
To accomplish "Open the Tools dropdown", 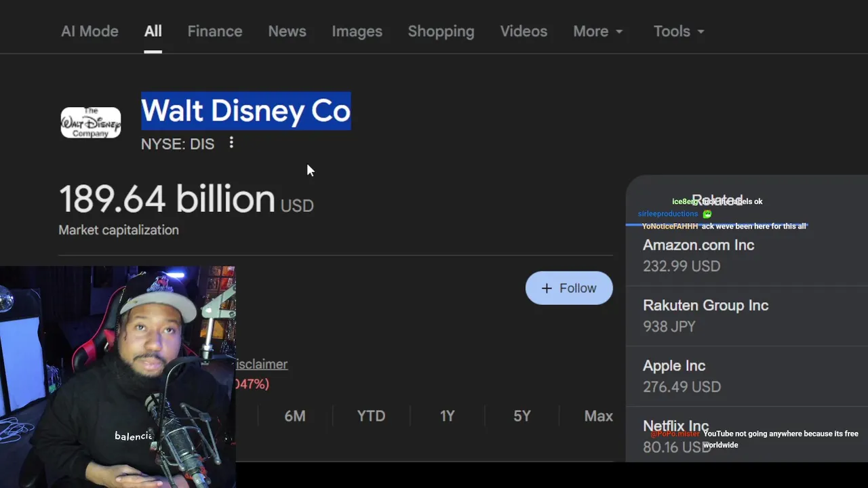I will (x=679, y=31).
